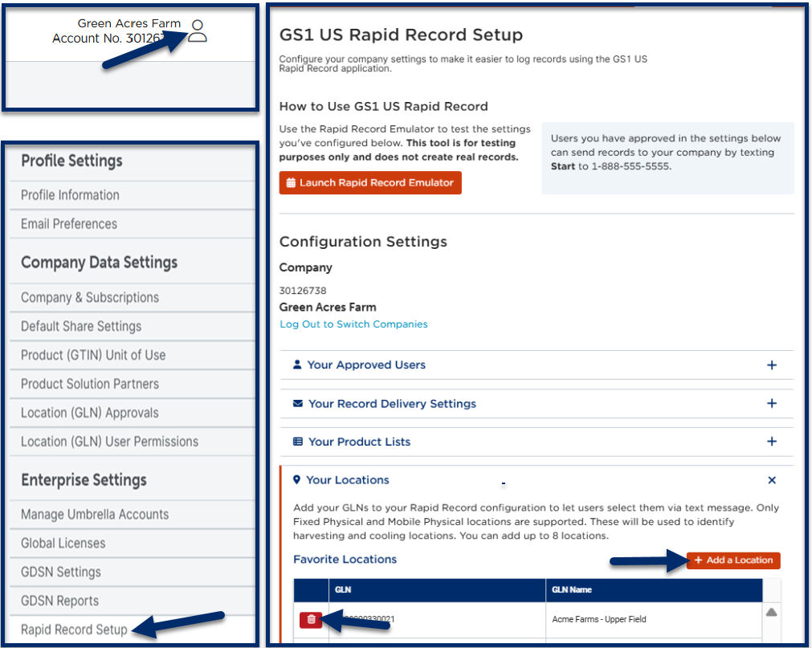Click the Favorite Locations heading
This screenshot has height=648, width=812.
click(345, 560)
